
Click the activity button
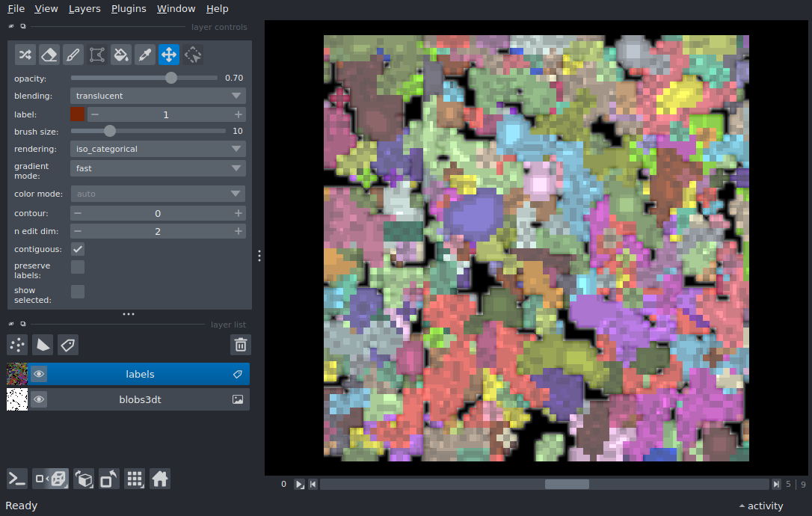(761, 506)
